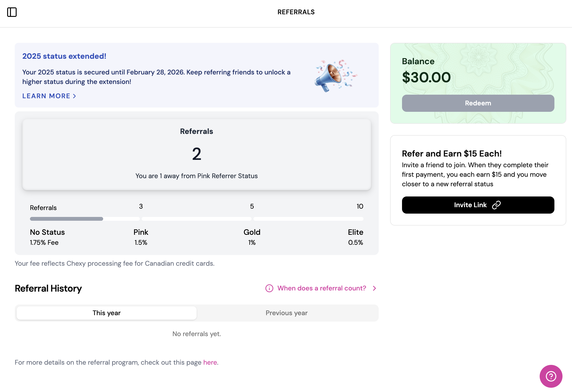Click the here link for referral program details
Image resolution: width=572 pixels, height=392 pixels.
coord(210,362)
